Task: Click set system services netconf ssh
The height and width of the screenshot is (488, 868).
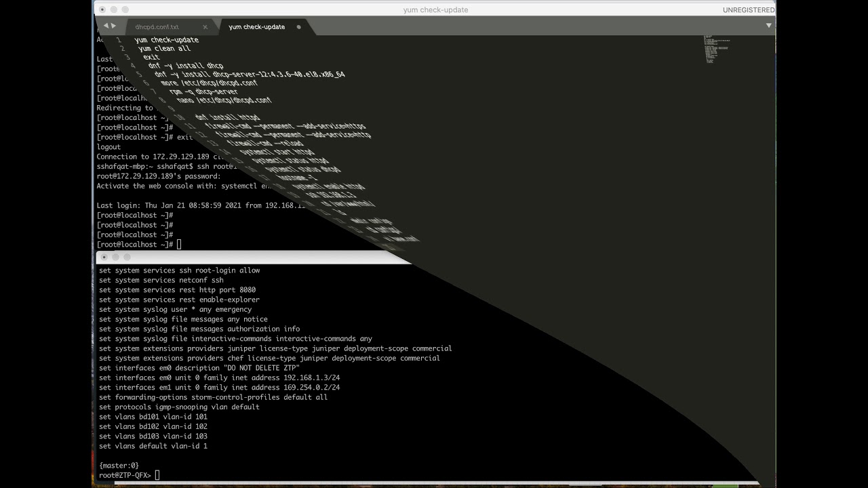Action: tap(161, 280)
